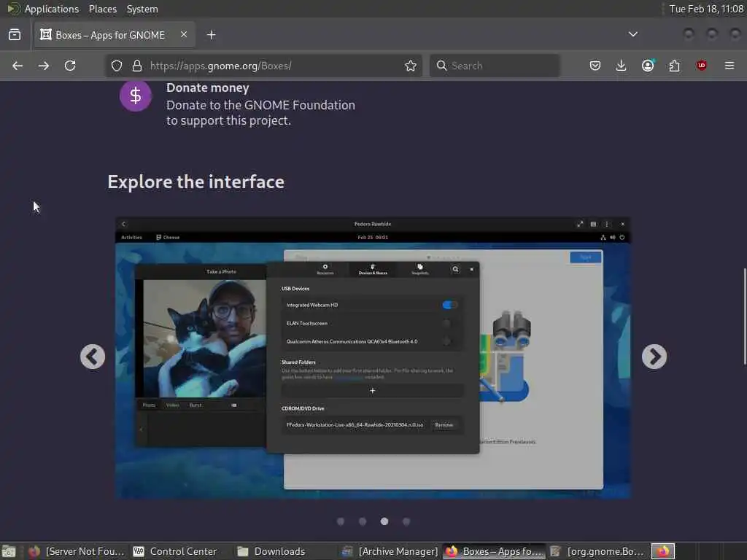Click the clock showing Tue Feb 18
747x560 pixels.
click(x=706, y=9)
